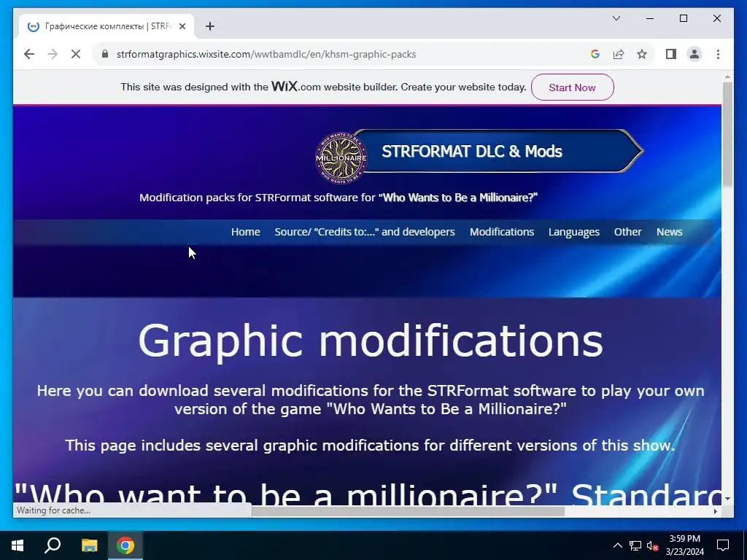
Task: Share this page using the share icon
Action: click(x=619, y=54)
